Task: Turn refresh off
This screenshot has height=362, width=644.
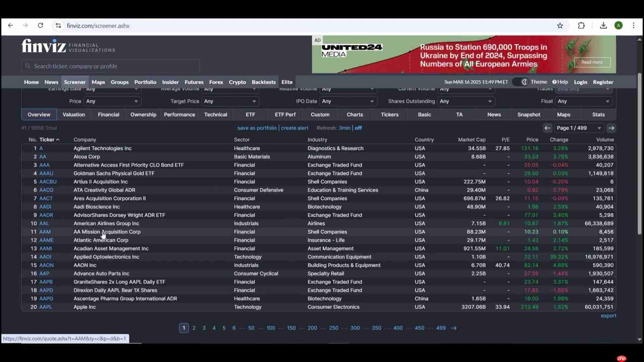Action: pos(358,128)
